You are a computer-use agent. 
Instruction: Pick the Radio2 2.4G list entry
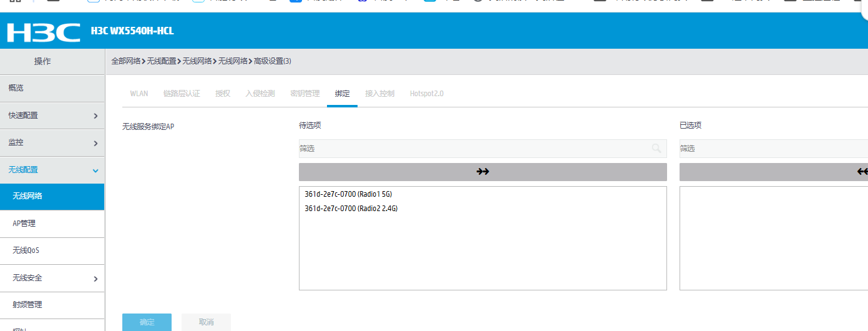pyautogui.click(x=351, y=209)
